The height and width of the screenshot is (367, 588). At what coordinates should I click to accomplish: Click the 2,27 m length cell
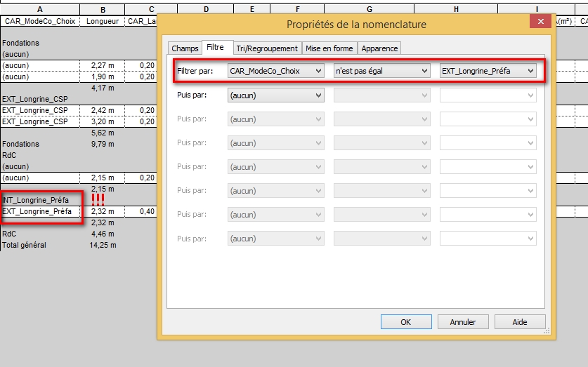pyautogui.click(x=103, y=65)
